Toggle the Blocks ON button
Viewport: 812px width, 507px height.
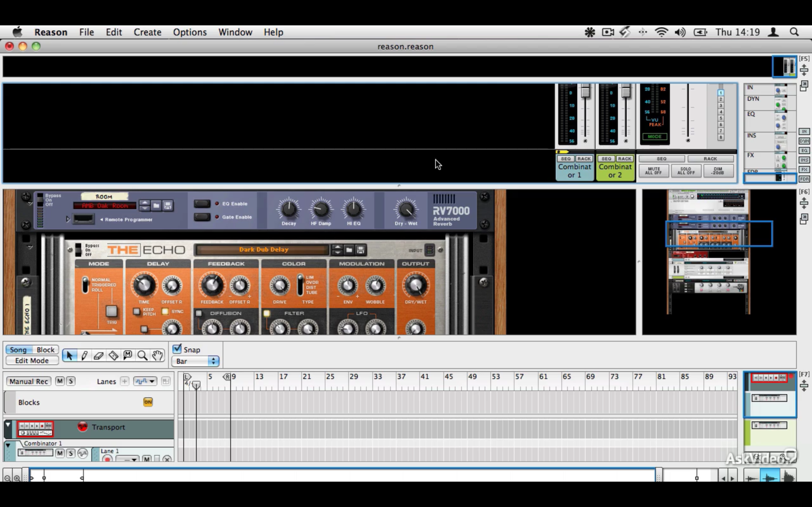pos(148,402)
